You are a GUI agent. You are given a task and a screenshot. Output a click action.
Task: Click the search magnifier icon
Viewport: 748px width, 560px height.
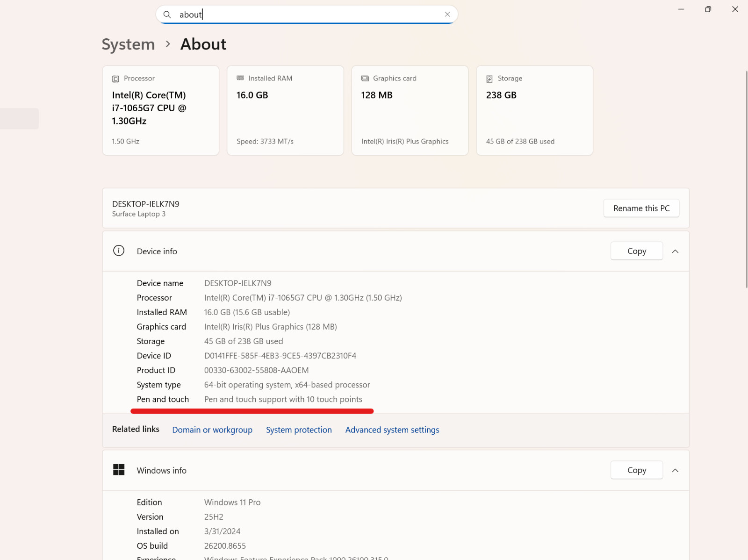(x=167, y=14)
